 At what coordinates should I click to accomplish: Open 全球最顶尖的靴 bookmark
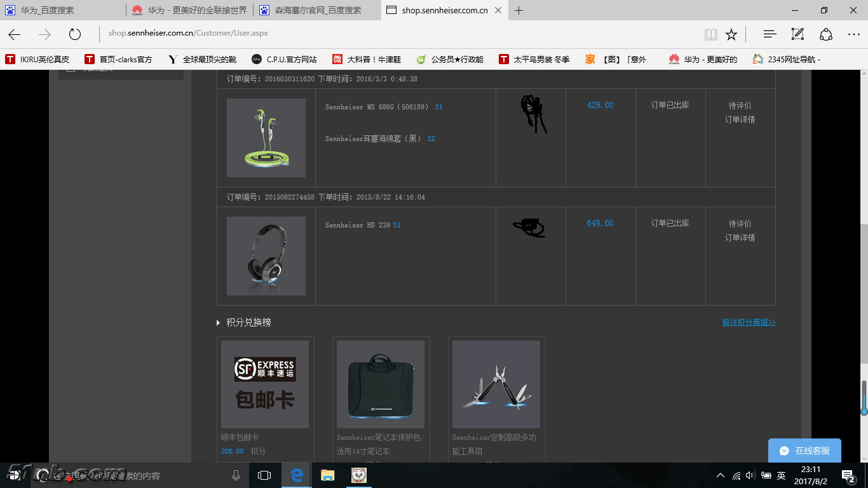[x=203, y=59]
